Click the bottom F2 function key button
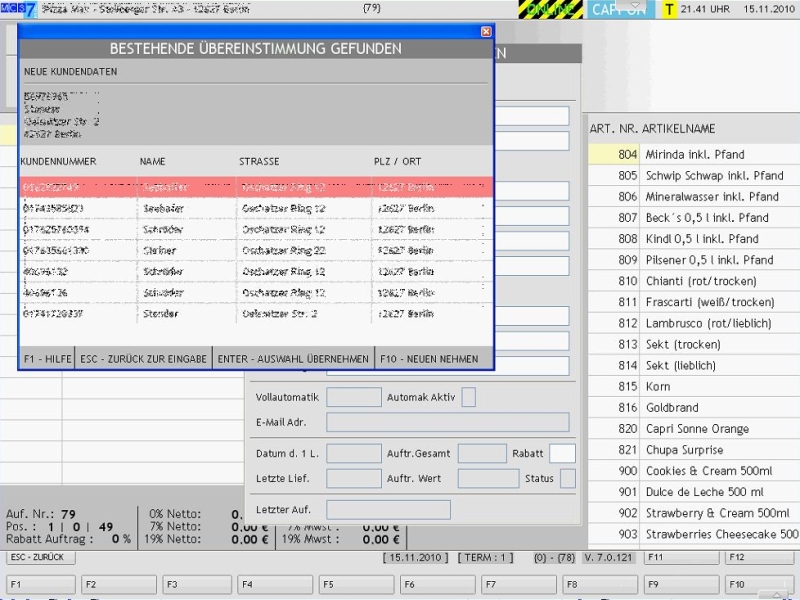 [x=119, y=584]
